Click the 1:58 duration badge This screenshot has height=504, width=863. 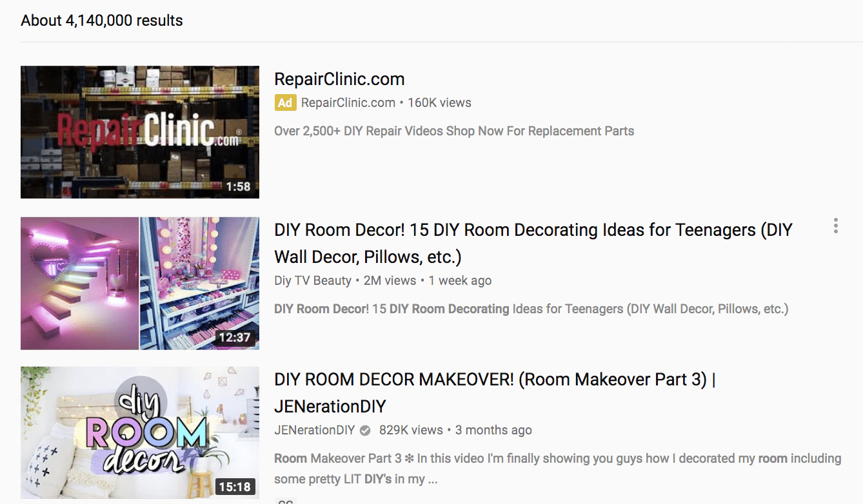pyautogui.click(x=238, y=187)
